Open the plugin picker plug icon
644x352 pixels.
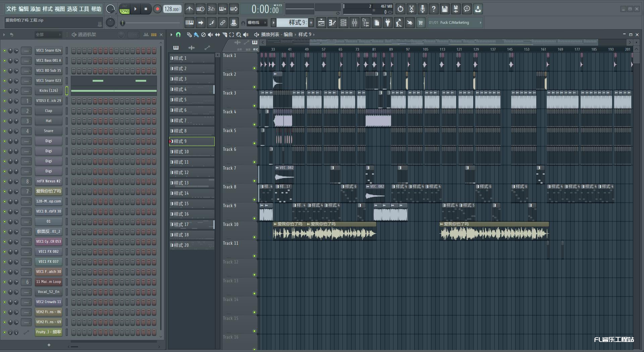(388, 22)
